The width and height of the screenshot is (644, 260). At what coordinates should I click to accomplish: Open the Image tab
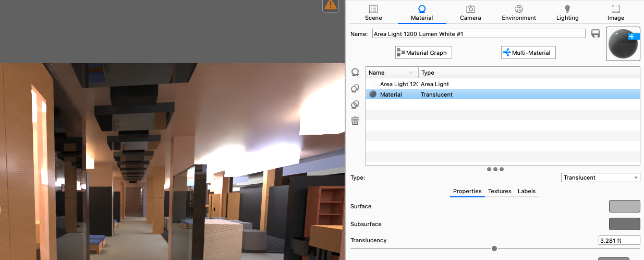(x=616, y=13)
